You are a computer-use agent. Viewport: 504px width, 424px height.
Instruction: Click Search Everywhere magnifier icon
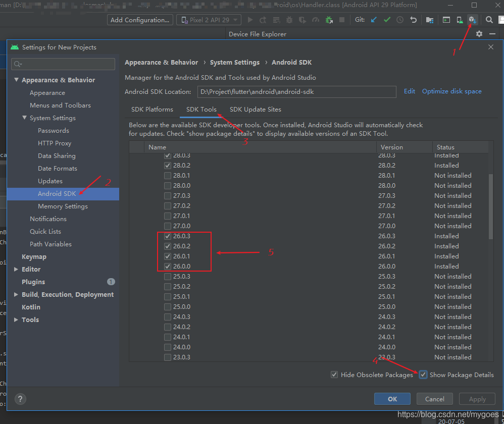pyautogui.click(x=489, y=20)
